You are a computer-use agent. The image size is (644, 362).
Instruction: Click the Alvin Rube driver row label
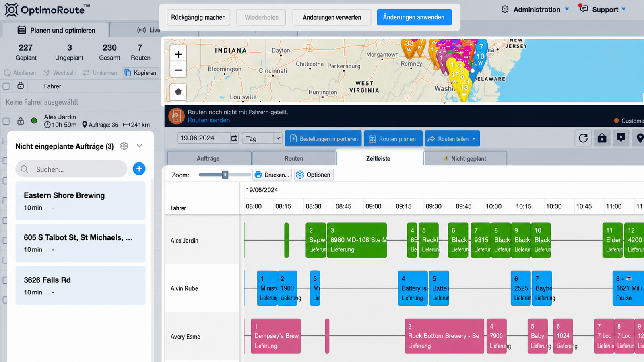(184, 288)
